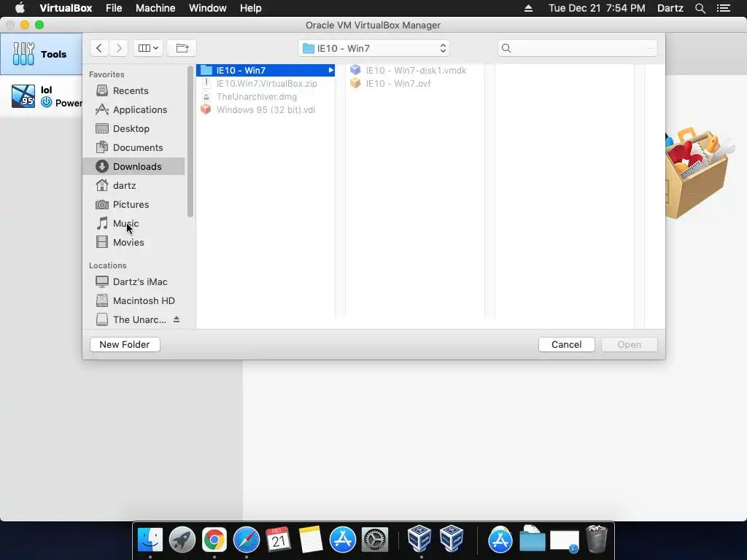Open Google Chrome from the Dock
Image resolution: width=747 pixels, height=560 pixels.
(214, 540)
